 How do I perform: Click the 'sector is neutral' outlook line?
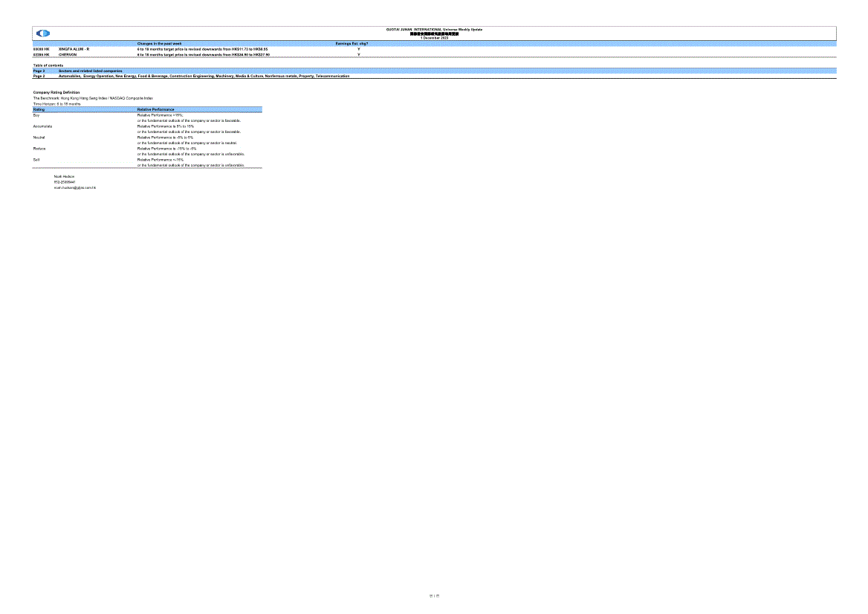click(x=187, y=143)
